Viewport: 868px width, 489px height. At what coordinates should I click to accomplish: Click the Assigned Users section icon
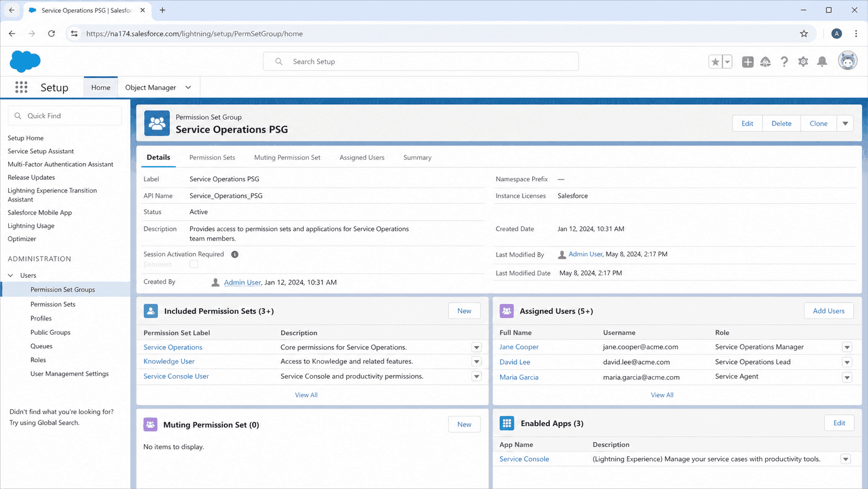[x=507, y=311]
